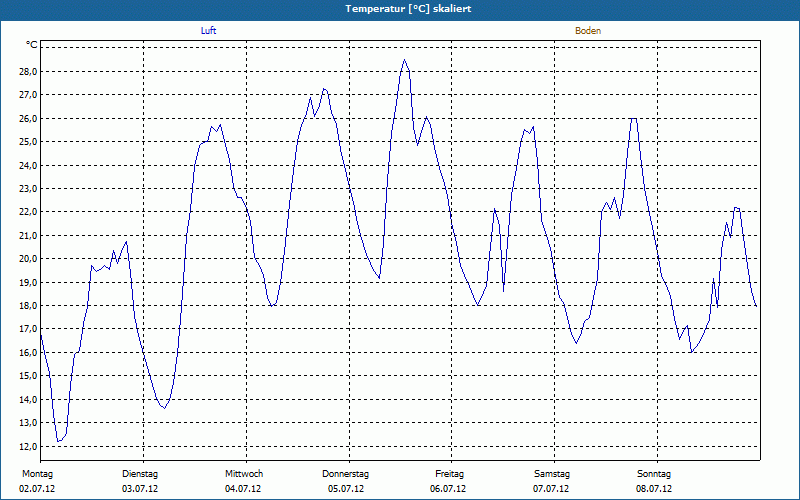800x500 pixels.
Task: Click the date 06.07.12
Action: point(448,489)
